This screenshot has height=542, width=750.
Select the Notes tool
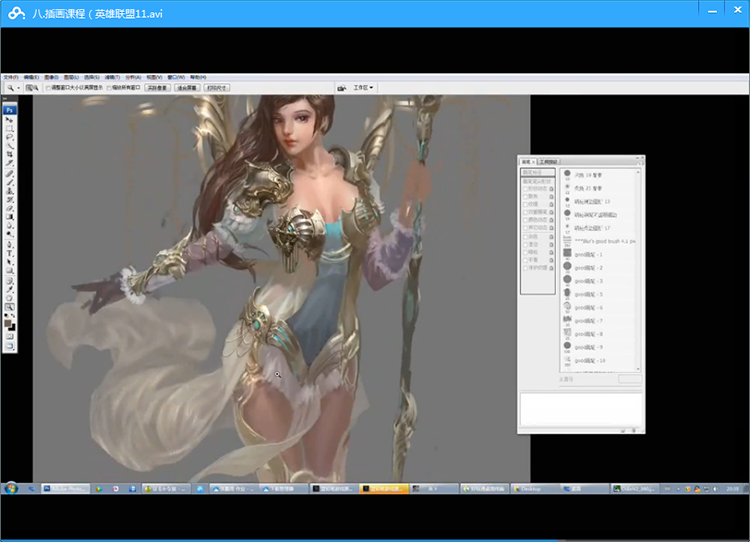10,281
